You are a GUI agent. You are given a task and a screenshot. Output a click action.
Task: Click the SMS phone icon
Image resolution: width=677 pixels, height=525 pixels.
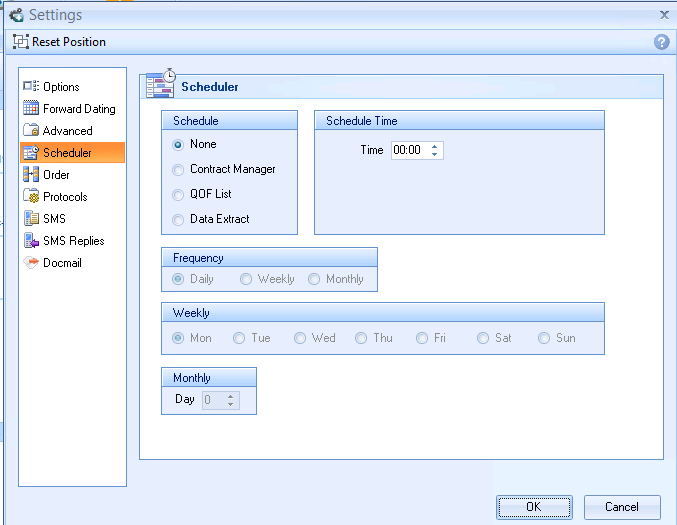click(30, 219)
